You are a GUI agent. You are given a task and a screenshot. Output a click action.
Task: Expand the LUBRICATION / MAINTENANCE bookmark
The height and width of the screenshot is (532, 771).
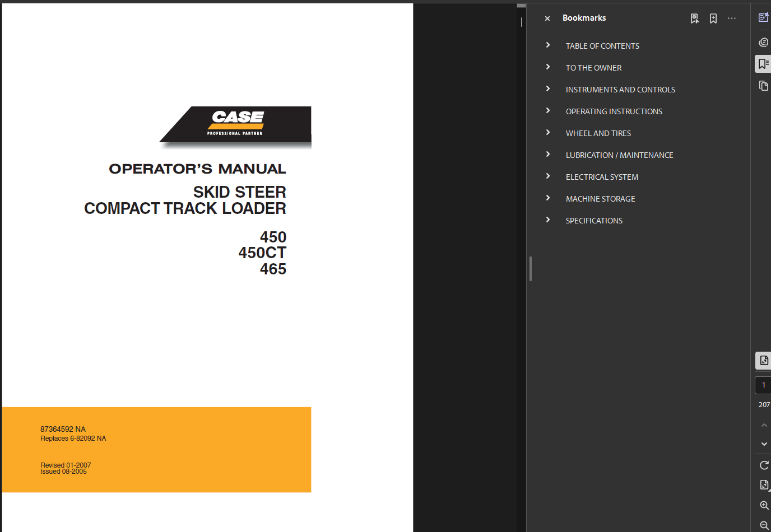tap(548, 154)
